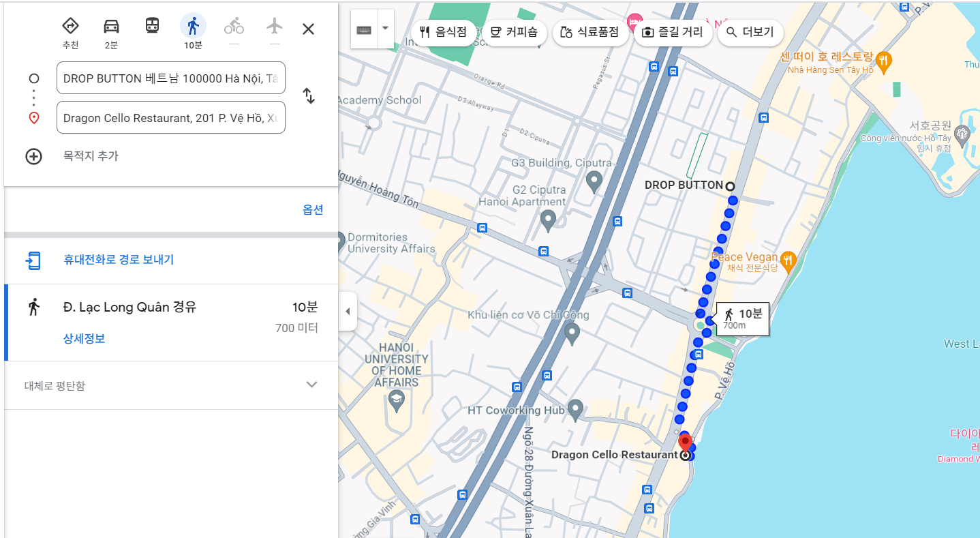The image size is (980, 538).
Task: Open the input tools dropdown arrow
Action: pyautogui.click(x=386, y=29)
